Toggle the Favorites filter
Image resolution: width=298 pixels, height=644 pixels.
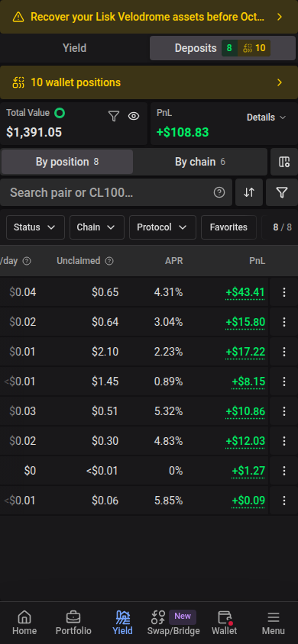coord(228,227)
